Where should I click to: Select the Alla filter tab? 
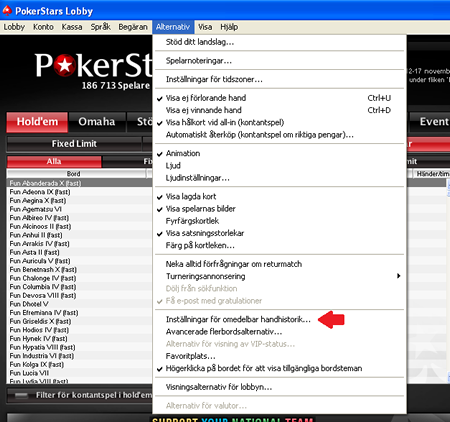point(54,162)
